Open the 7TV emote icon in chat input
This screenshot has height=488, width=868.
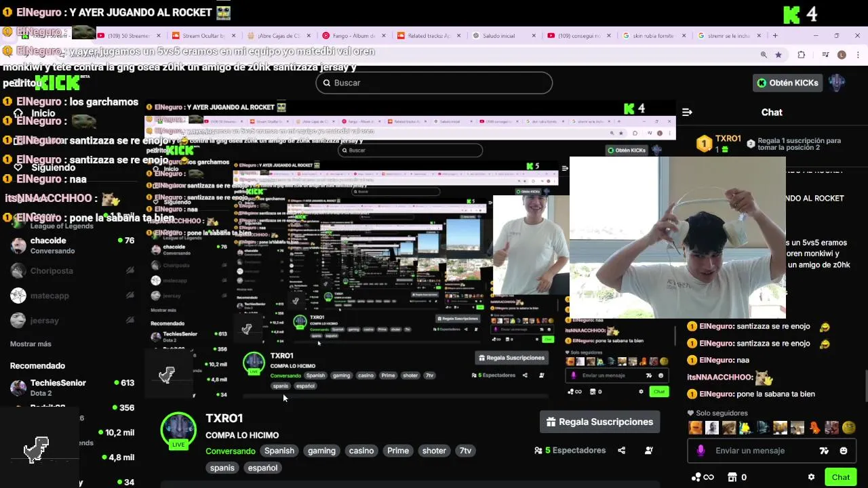(824, 451)
